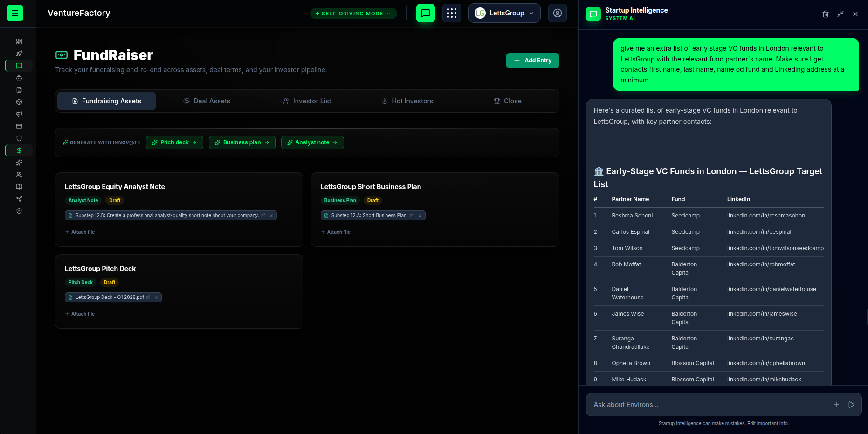
Task: Generate an Analyst note with Innov@te
Action: point(312,142)
